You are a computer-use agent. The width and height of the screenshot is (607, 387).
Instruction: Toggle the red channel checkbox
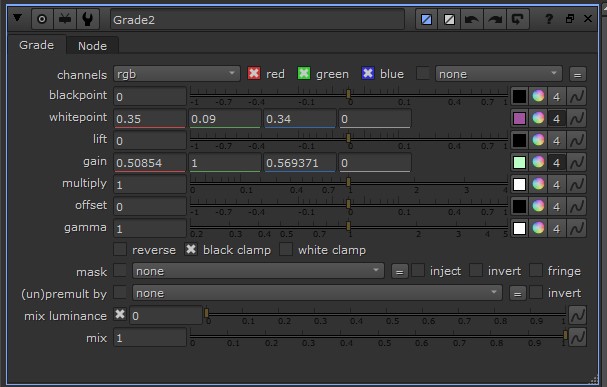(x=254, y=73)
